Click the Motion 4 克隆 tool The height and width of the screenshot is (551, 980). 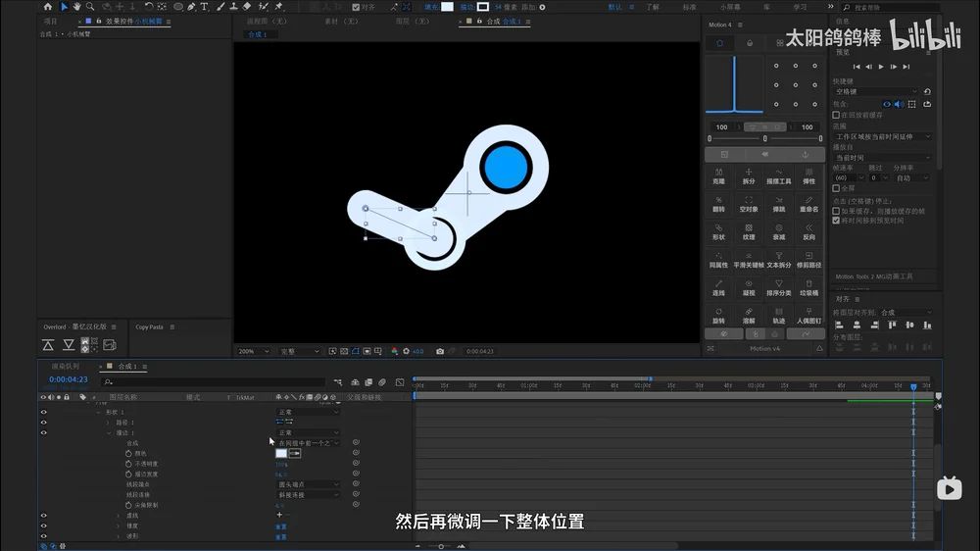coord(718,176)
